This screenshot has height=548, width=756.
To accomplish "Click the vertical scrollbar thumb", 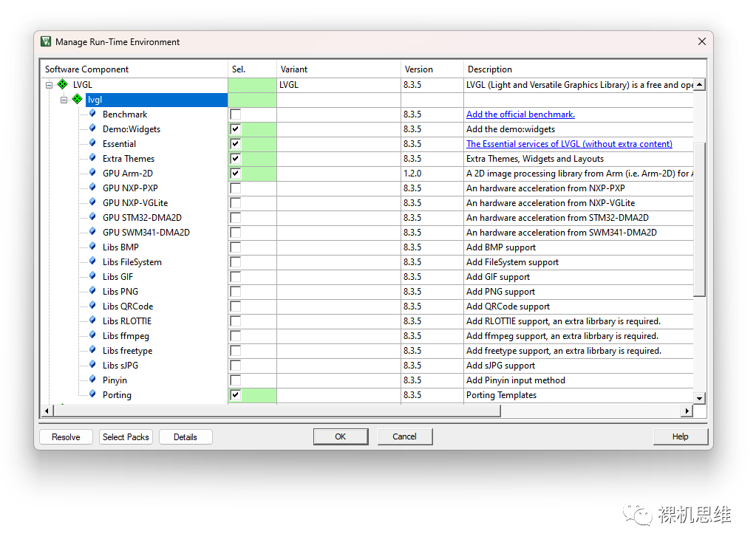I will pyautogui.click(x=700, y=219).
